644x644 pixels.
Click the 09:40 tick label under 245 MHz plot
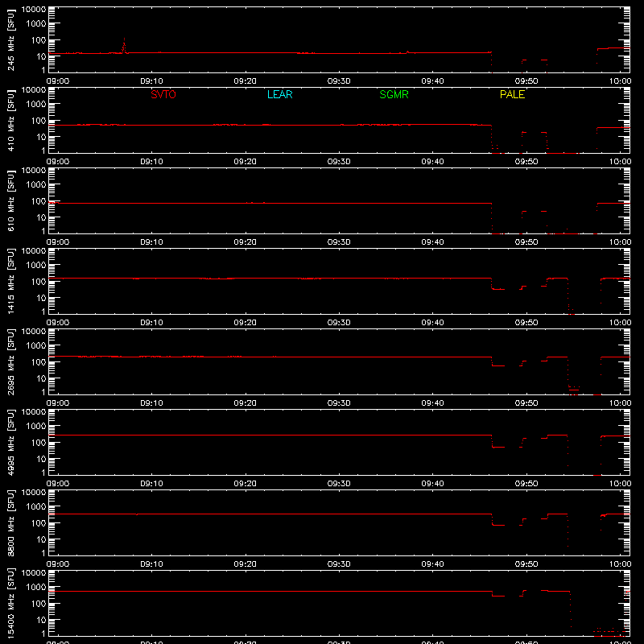click(x=432, y=81)
